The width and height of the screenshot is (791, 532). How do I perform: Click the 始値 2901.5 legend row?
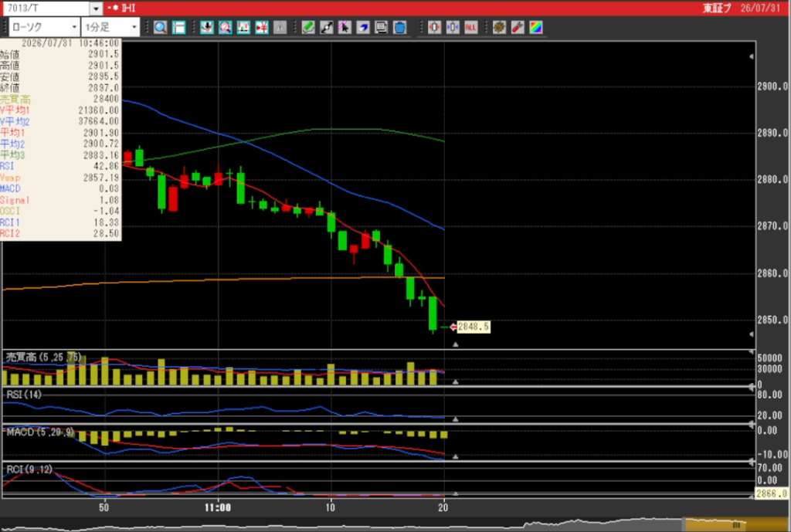[60, 54]
